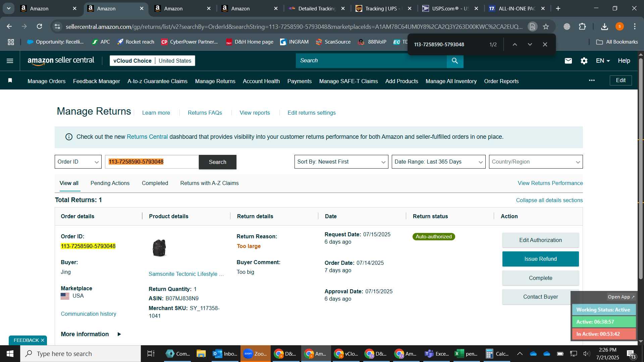Open Manage Orders in nav menu

[x=46, y=81]
